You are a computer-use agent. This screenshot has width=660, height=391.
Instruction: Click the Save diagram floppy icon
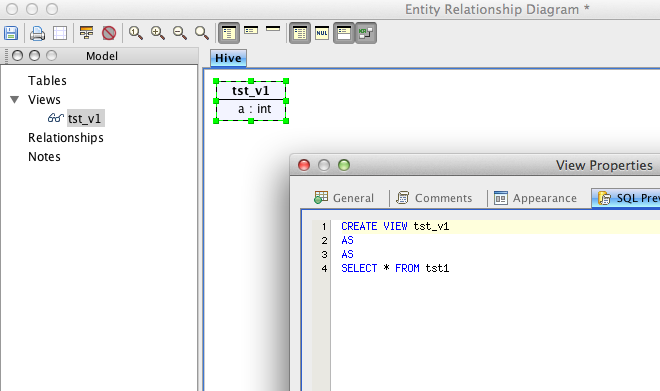tap(11, 33)
